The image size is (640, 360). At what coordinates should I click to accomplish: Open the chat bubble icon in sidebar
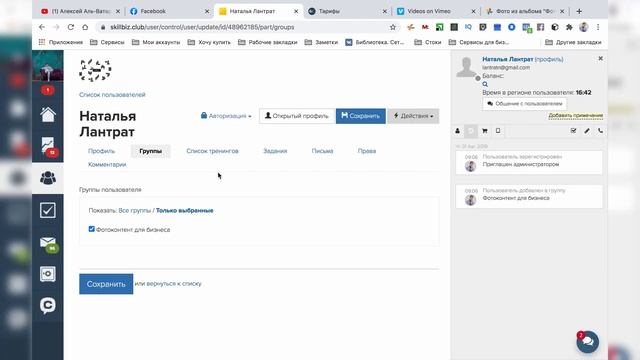pyautogui.click(x=48, y=305)
